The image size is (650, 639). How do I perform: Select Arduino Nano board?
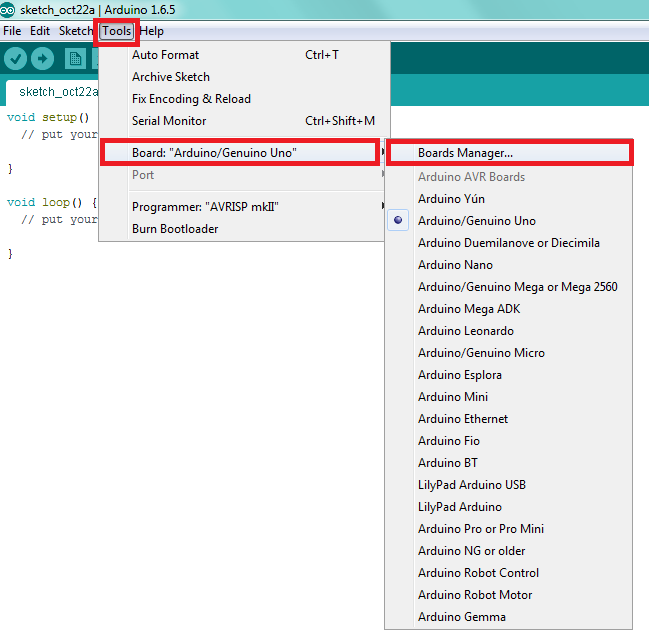pyautogui.click(x=509, y=265)
